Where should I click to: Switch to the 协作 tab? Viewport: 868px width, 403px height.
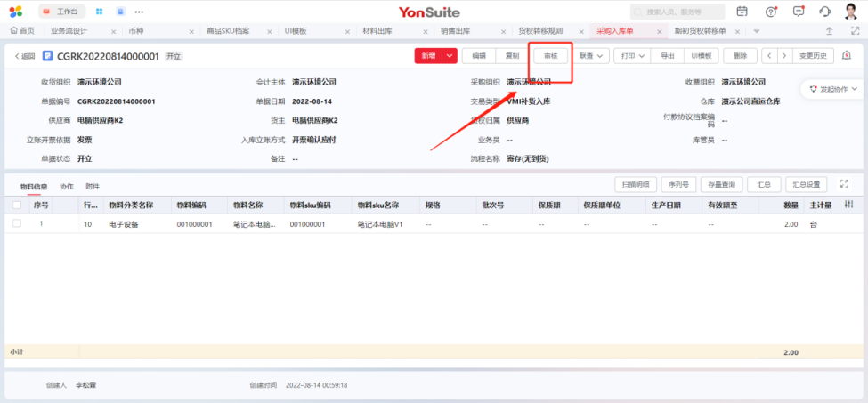(x=67, y=186)
